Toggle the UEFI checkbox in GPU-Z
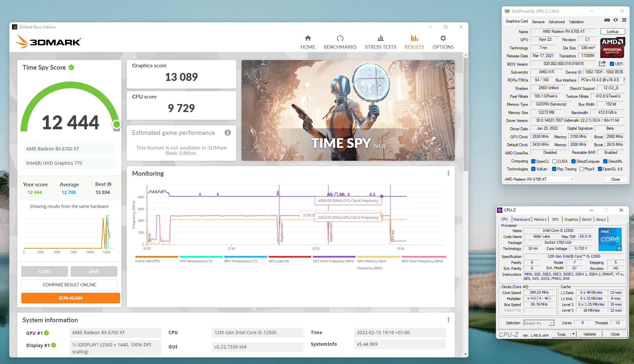634x364 pixels. click(x=612, y=64)
